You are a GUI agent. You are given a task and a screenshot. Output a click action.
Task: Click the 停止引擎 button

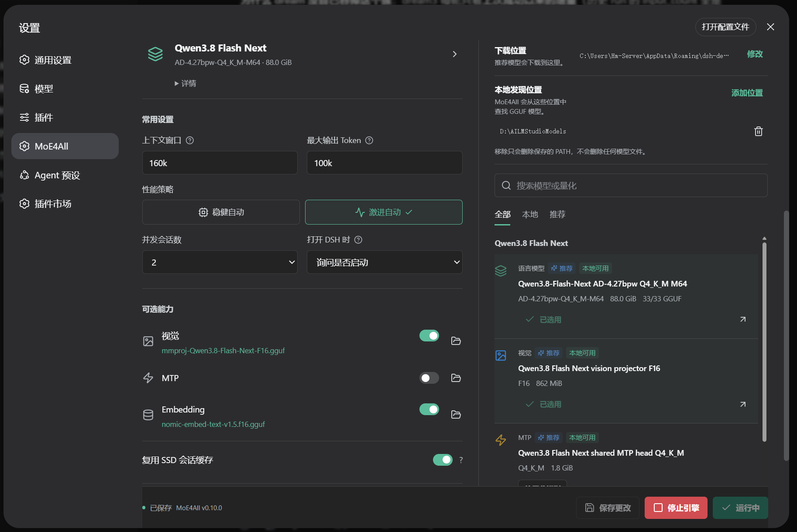[x=676, y=508]
